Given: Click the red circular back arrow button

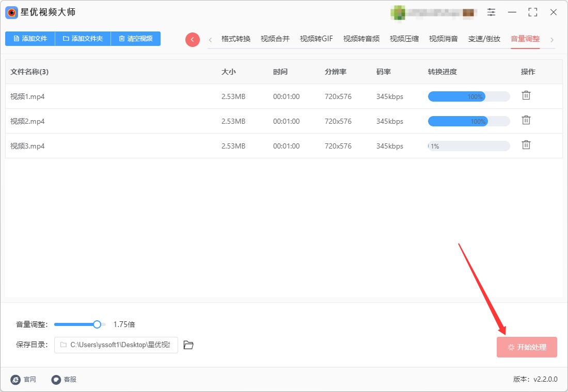Looking at the screenshot, I should coord(193,39).
